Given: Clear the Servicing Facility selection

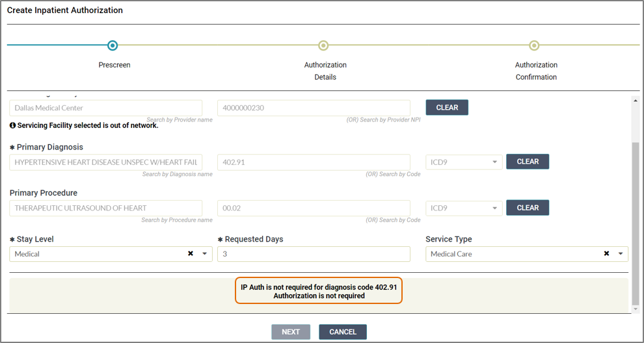Looking at the screenshot, I should 447,108.
